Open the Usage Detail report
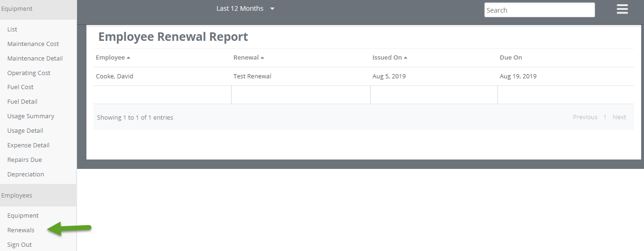 tap(25, 130)
